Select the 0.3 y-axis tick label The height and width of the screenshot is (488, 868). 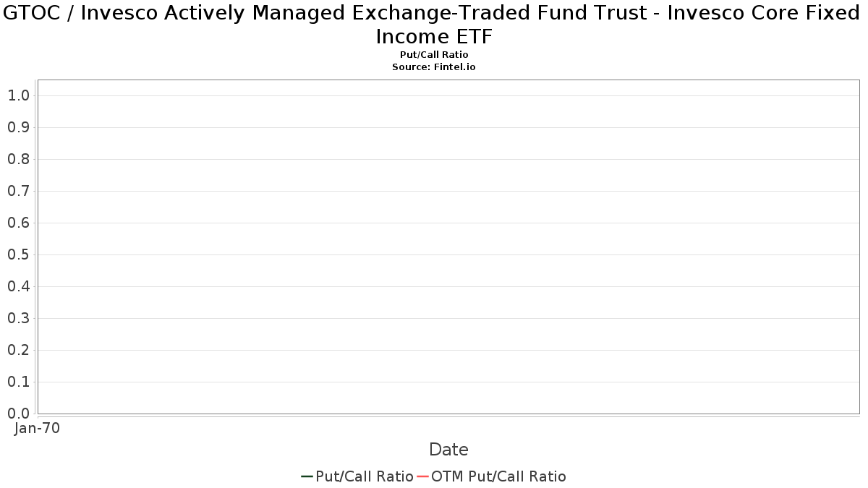click(18, 318)
